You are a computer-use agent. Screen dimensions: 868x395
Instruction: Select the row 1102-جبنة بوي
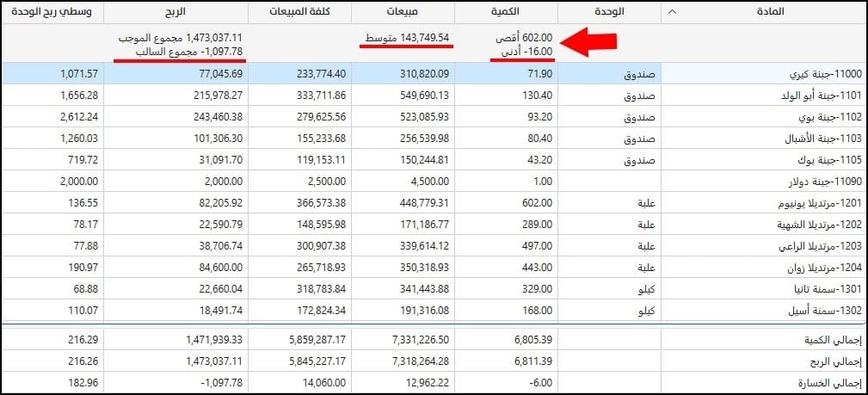434,117
